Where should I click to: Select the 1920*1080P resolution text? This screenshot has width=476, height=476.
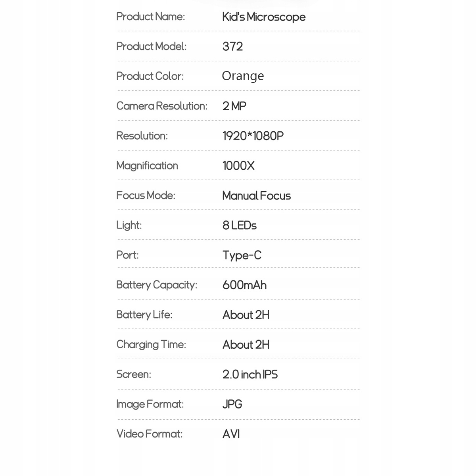[x=253, y=136]
